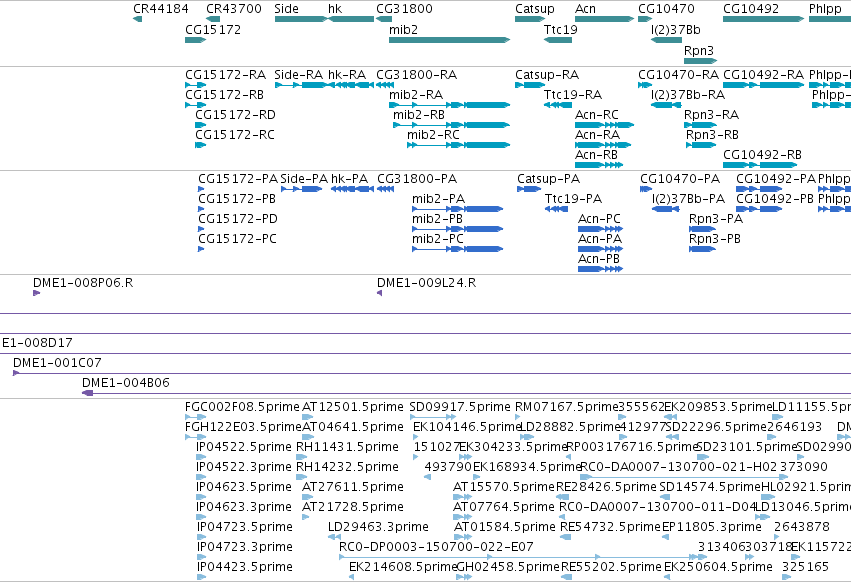
Task: Click the hk gene label
Action: click(x=335, y=9)
